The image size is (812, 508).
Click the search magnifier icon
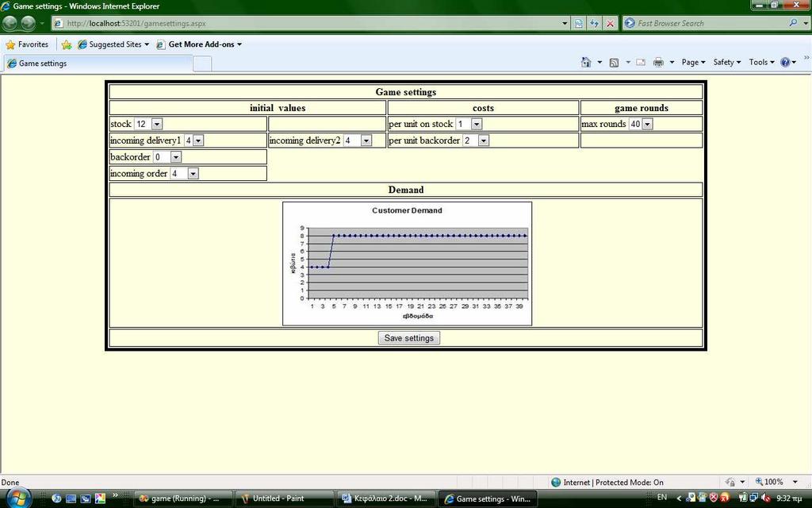[793, 23]
